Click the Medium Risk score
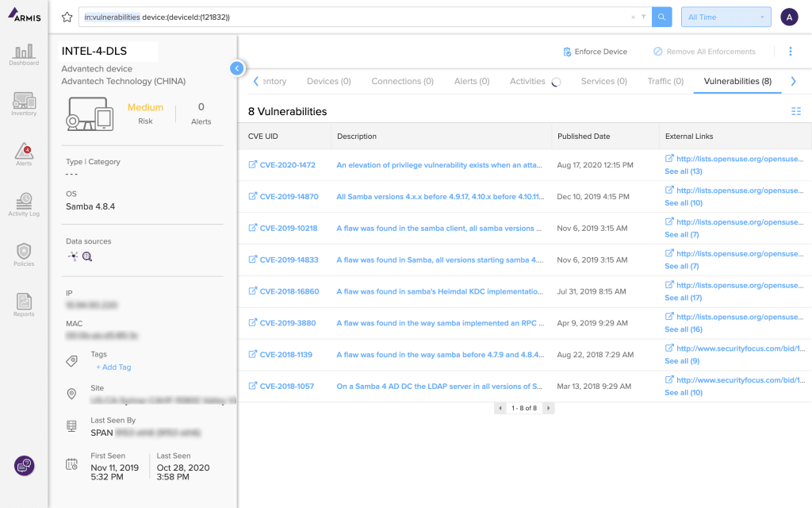 146,114
